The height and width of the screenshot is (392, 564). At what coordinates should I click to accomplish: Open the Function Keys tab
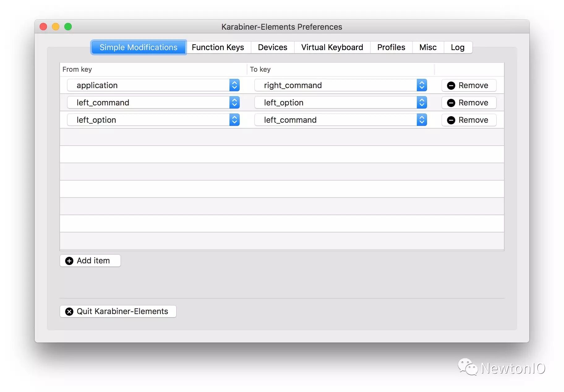(218, 47)
